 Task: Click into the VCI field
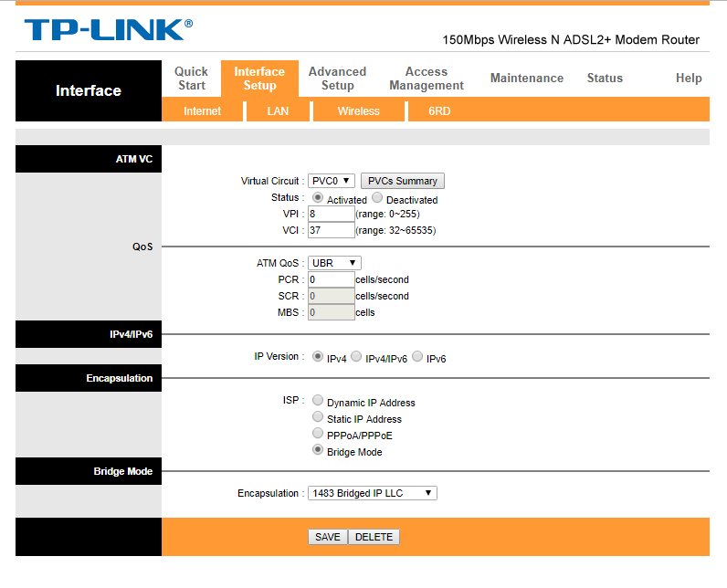(331, 230)
